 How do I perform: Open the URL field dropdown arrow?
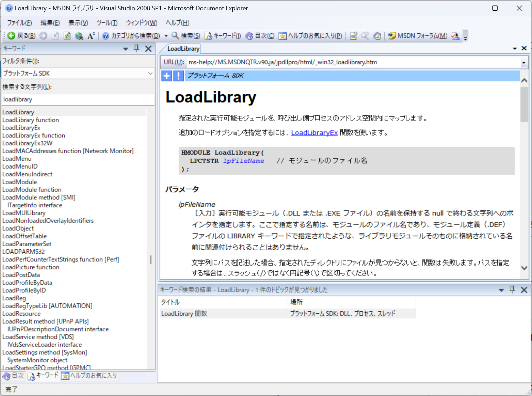523,62
